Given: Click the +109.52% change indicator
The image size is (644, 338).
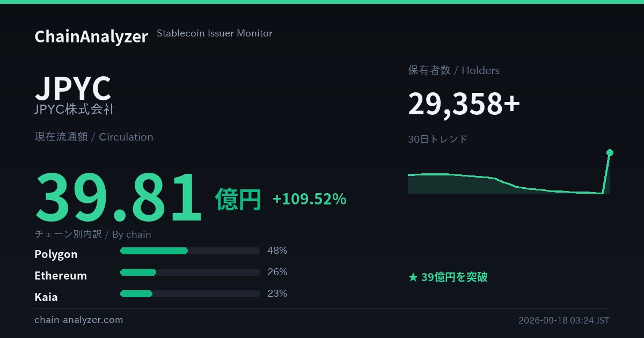Looking at the screenshot, I should 310,199.
